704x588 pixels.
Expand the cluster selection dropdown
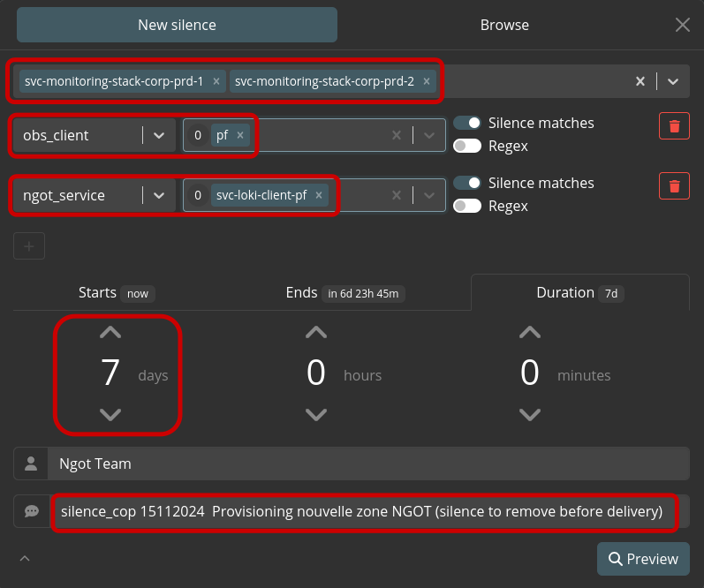tap(672, 81)
